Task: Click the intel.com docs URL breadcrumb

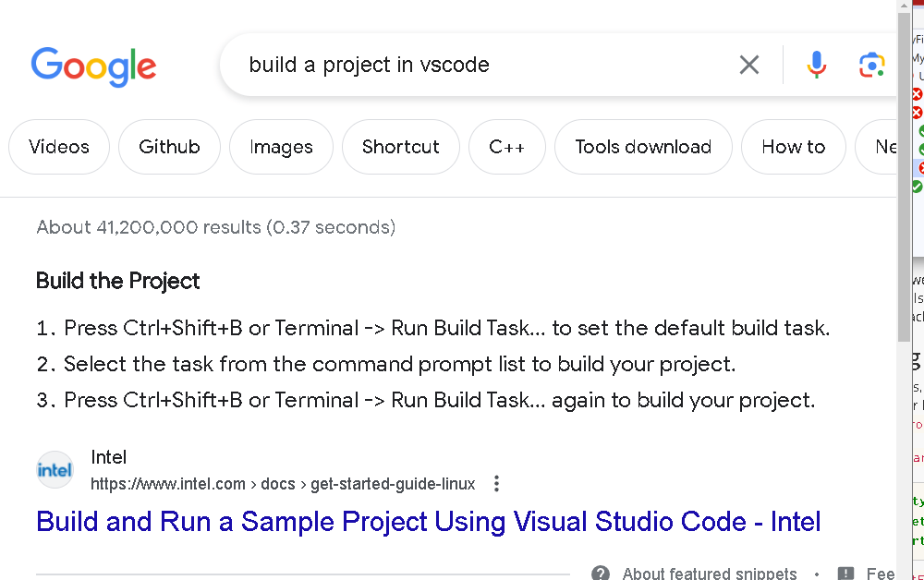Action: click(x=283, y=484)
